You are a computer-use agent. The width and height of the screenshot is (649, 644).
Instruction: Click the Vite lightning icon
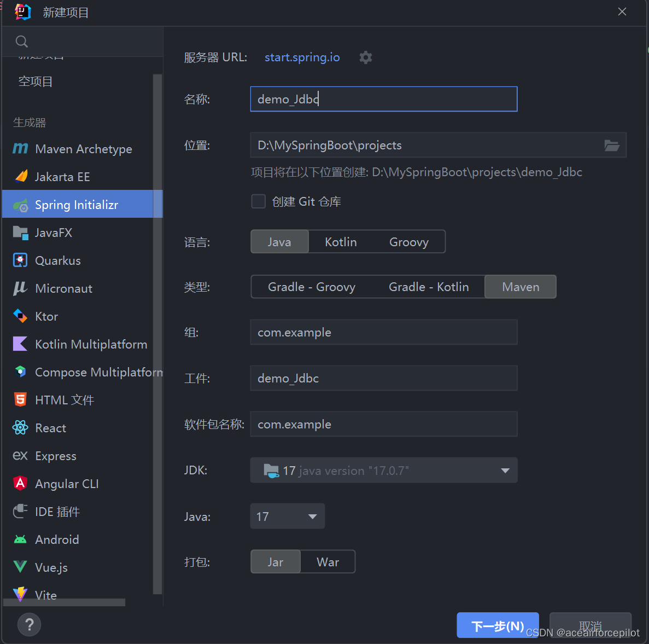(20, 595)
